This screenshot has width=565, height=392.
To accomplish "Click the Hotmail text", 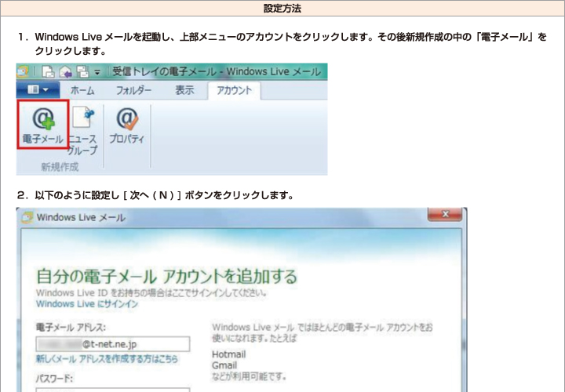I will coord(229,354).
